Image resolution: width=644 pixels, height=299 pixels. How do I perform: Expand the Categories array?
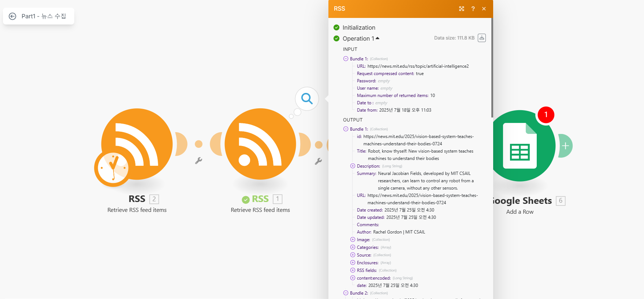pyautogui.click(x=353, y=247)
